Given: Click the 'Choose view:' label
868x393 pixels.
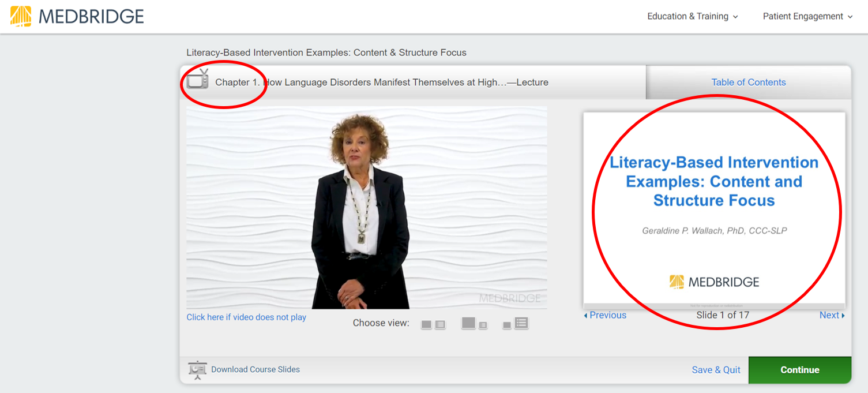Looking at the screenshot, I should [381, 323].
